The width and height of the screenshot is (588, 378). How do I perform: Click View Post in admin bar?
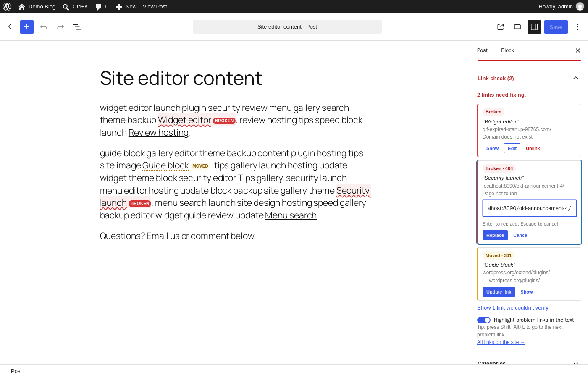click(155, 7)
